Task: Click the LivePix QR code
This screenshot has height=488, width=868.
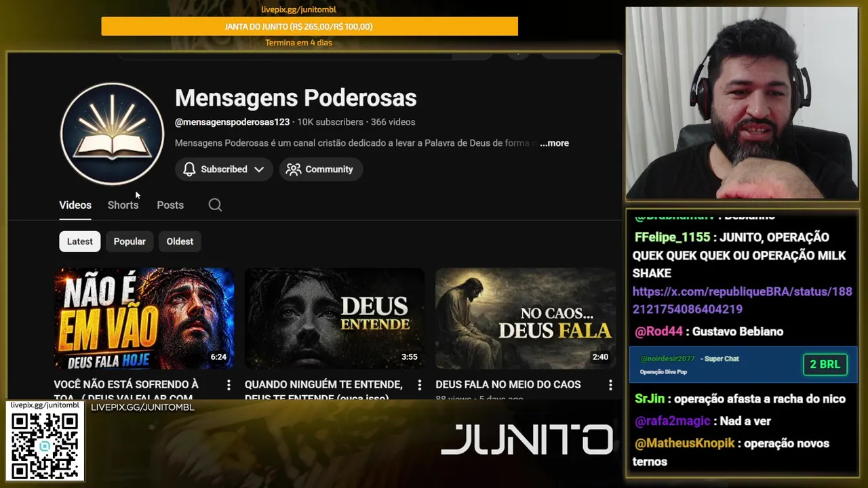Action: (x=45, y=445)
